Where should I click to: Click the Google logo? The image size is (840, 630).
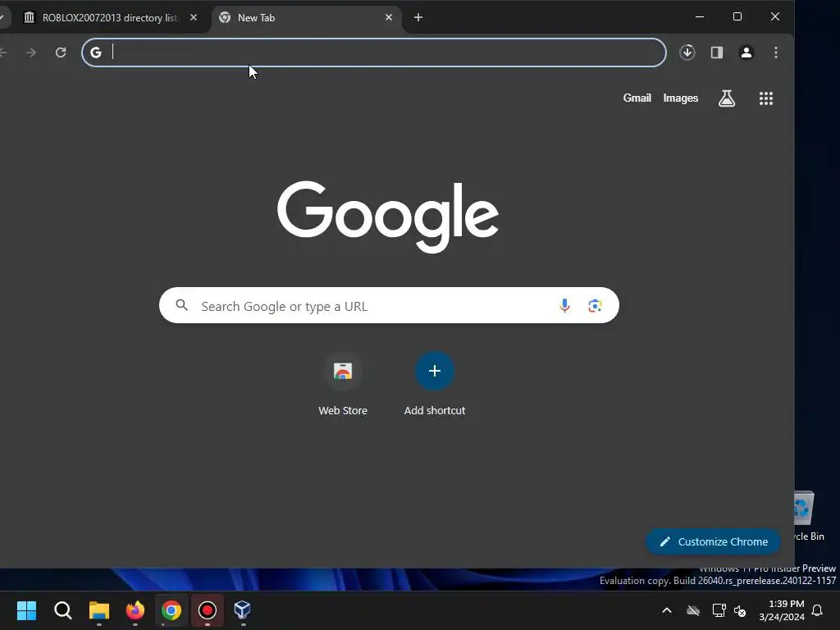click(x=388, y=217)
